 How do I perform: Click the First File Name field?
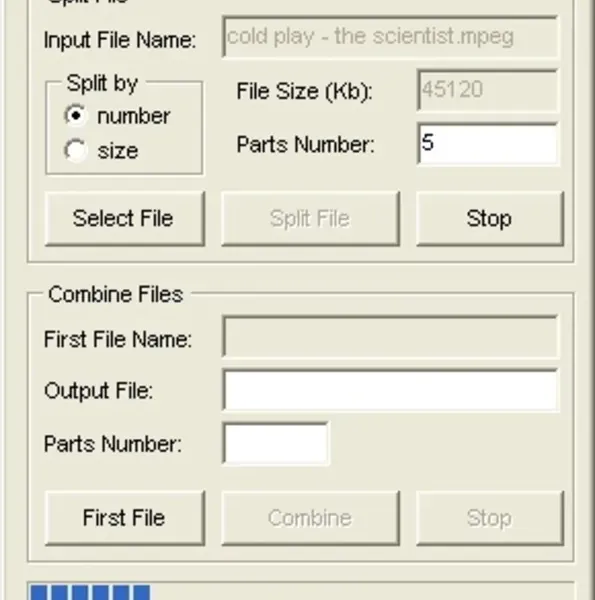pos(390,337)
